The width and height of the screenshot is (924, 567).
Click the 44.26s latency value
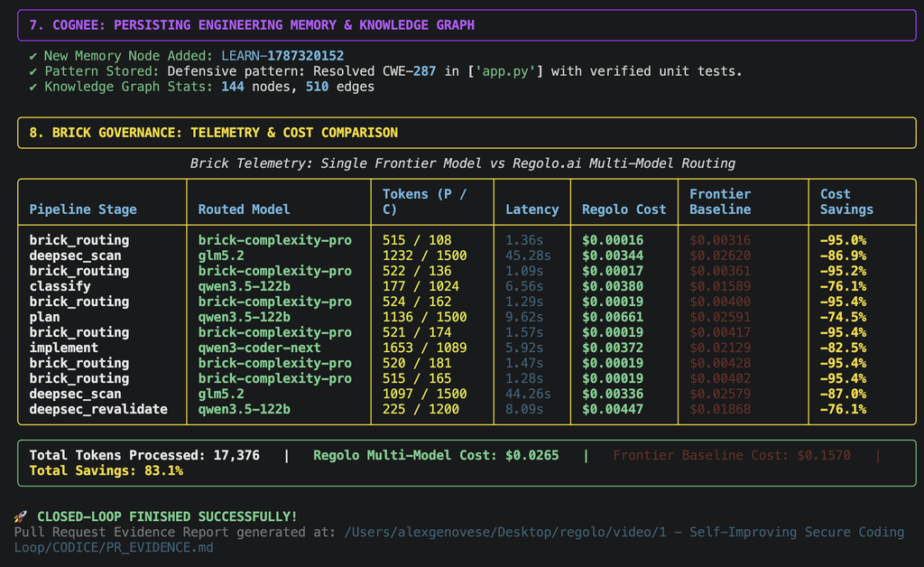(x=528, y=394)
